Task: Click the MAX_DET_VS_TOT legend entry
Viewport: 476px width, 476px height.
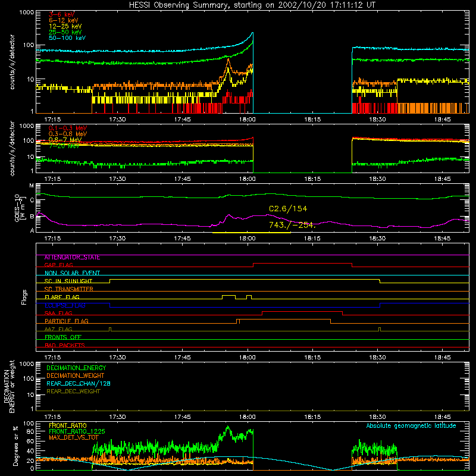Action: pos(73,437)
